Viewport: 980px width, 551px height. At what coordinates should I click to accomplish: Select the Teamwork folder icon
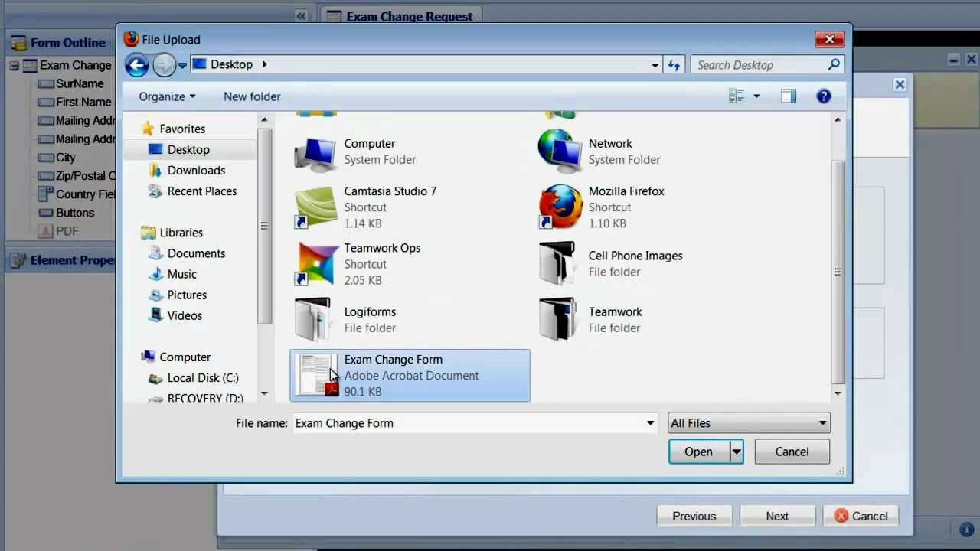pyautogui.click(x=557, y=319)
